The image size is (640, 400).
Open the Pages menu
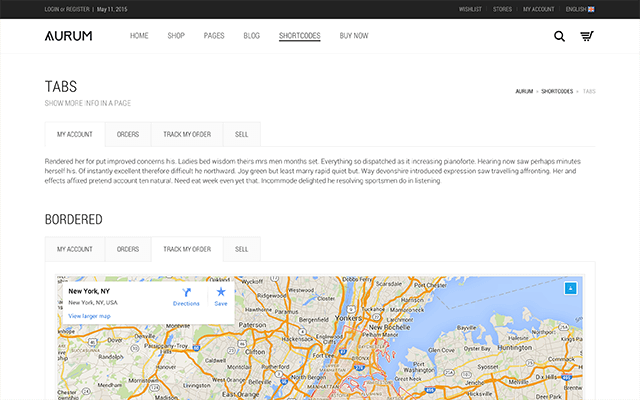tap(214, 36)
